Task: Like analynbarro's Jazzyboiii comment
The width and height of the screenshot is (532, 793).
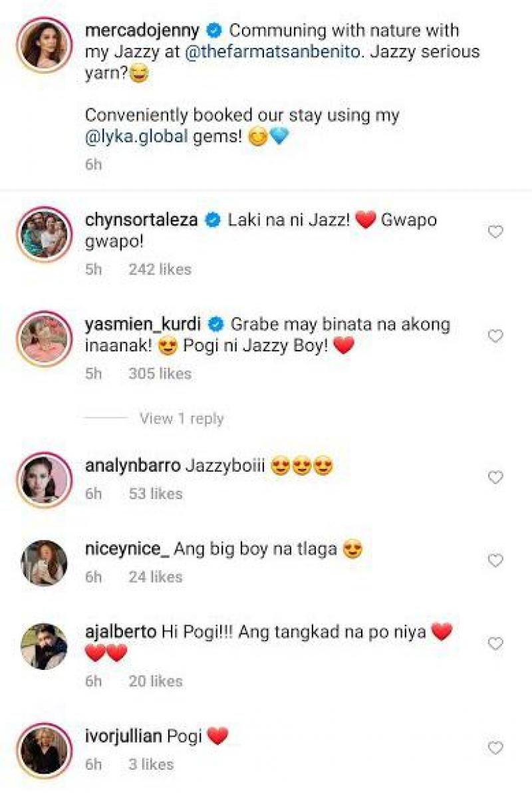Action: pyautogui.click(x=495, y=477)
